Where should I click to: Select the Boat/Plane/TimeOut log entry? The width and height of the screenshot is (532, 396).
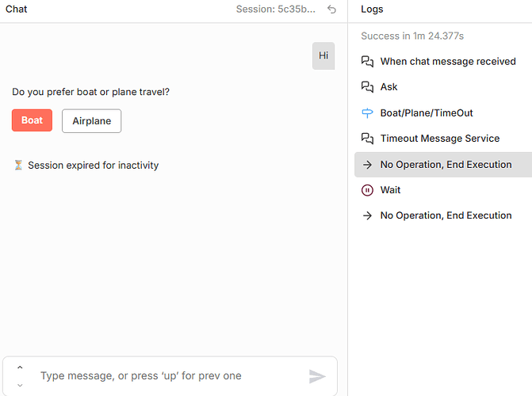coord(427,113)
